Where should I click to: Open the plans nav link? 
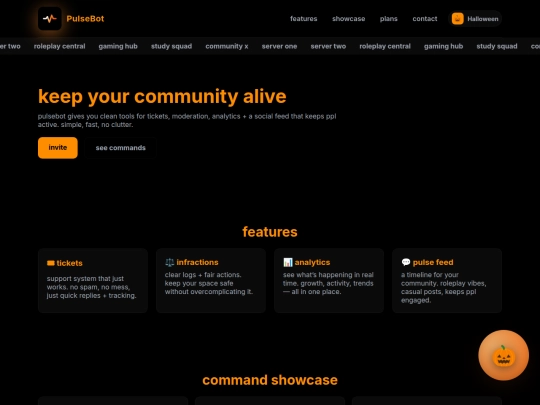(x=388, y=19)
